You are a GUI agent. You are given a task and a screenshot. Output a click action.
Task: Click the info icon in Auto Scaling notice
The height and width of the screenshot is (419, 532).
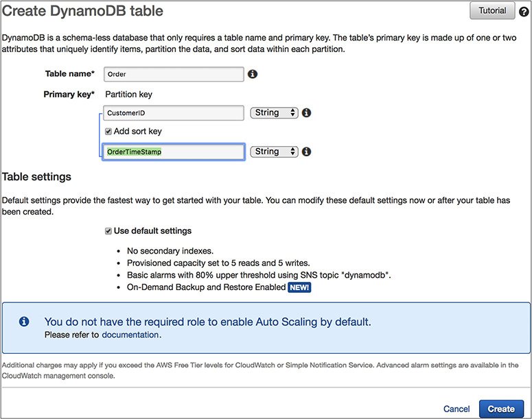coord(24,321)
